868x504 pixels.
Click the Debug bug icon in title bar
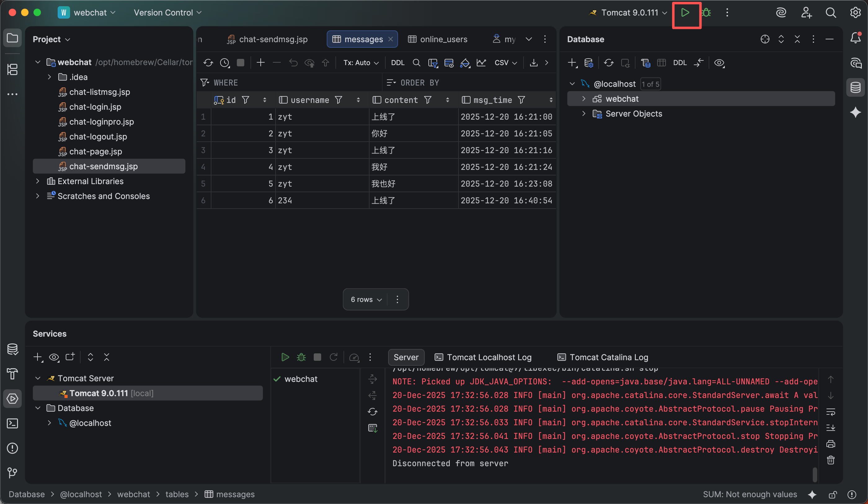coord(706,13)
